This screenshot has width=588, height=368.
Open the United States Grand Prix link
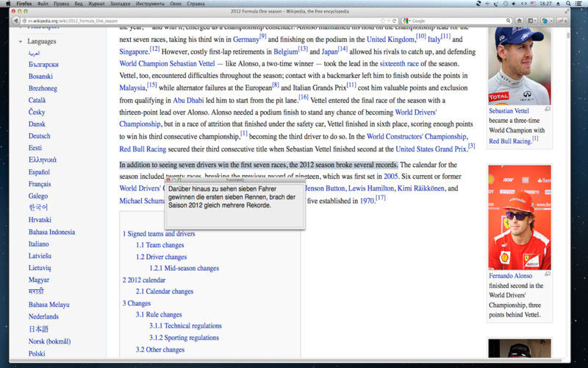[x=431, y=149]
